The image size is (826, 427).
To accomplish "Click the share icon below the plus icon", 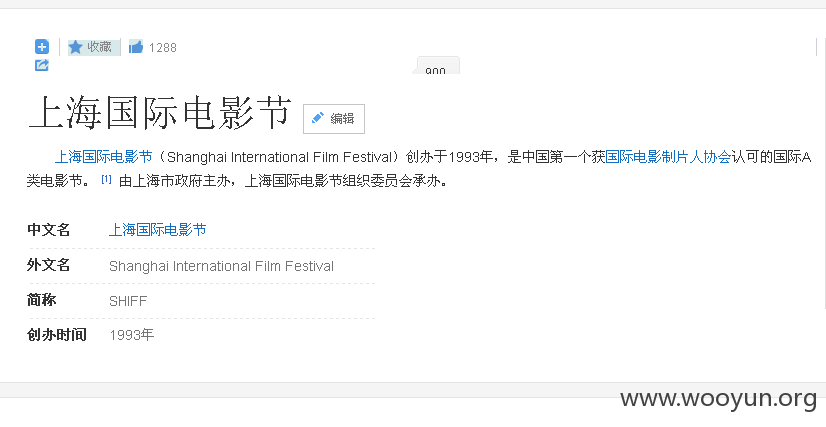I will [42, 65].
